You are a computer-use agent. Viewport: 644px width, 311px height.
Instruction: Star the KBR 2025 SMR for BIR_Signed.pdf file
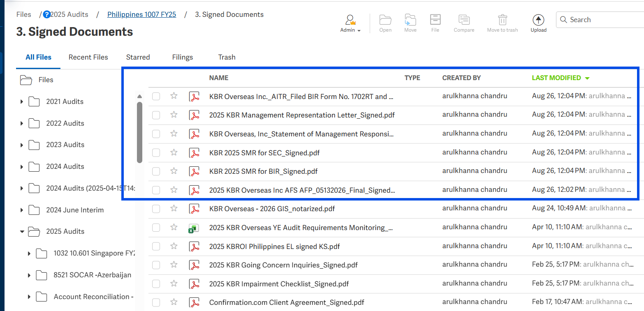tap(174, 171)
